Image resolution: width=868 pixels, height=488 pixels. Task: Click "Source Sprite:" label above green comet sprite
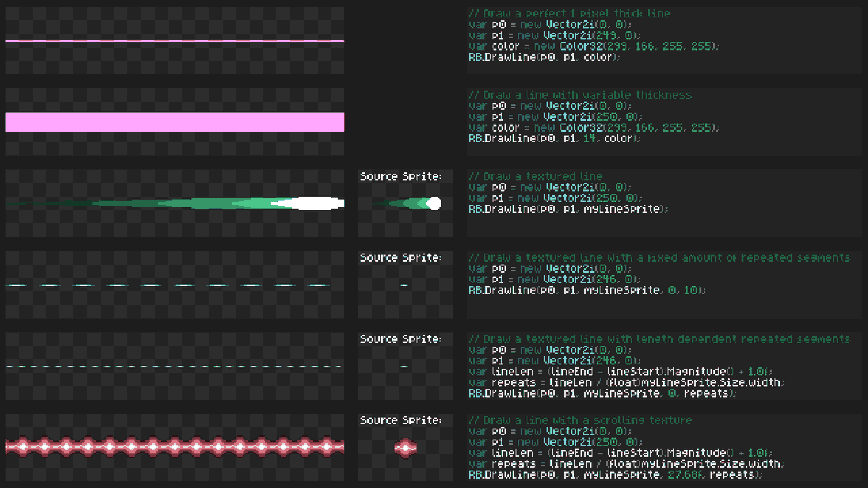(x=401, y=176)
